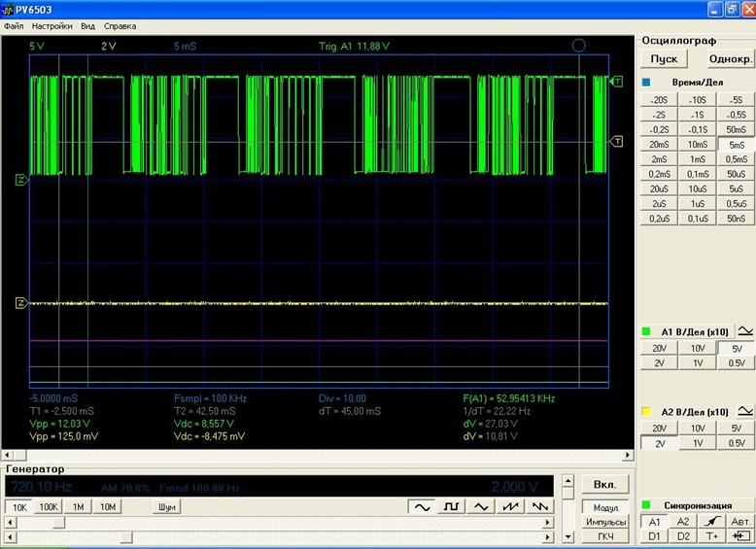The width and height of the screenshot is (756, 549).
Task: Set channel A2 to 10V per division
Action: (x=698, y=428)
